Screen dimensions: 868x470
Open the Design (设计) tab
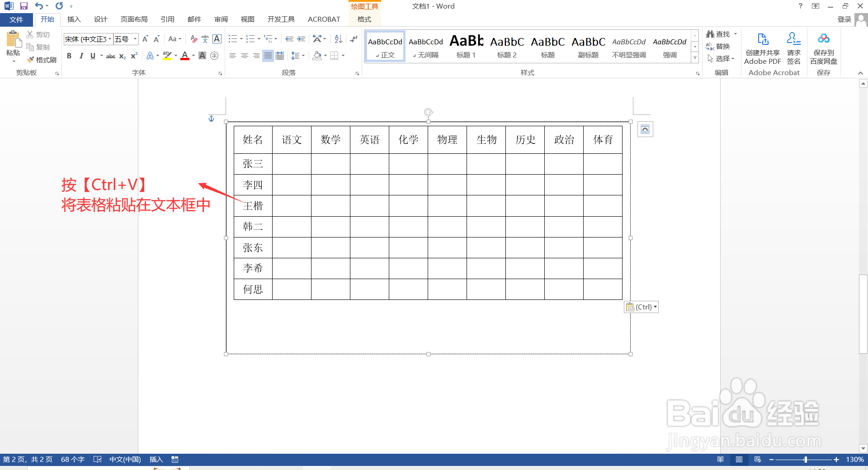100,19
